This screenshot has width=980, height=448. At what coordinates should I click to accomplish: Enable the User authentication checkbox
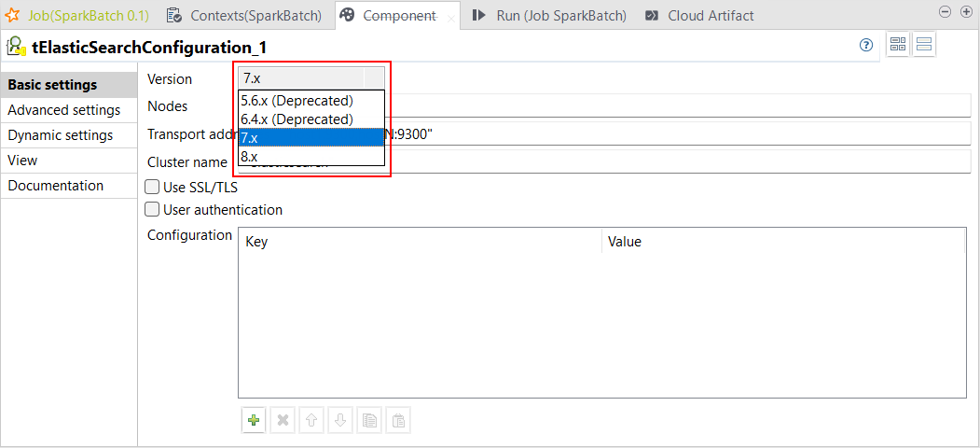click(x=152, y=210)
